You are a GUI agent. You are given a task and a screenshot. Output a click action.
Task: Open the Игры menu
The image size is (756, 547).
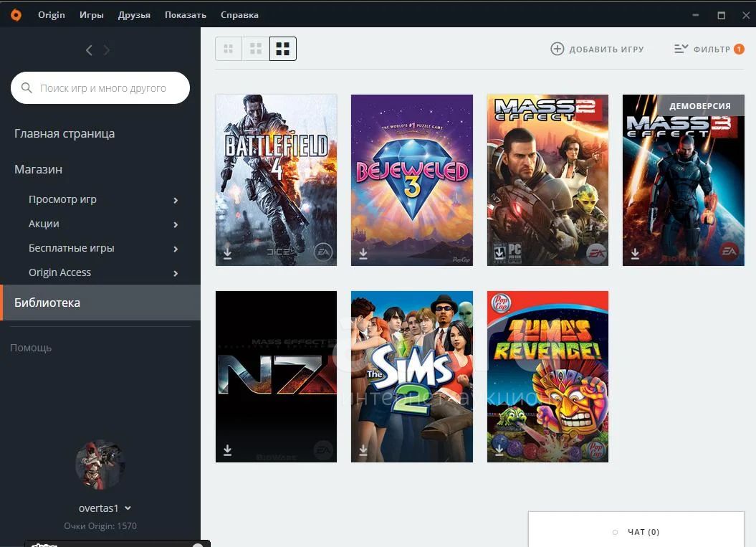coord(92,15)
